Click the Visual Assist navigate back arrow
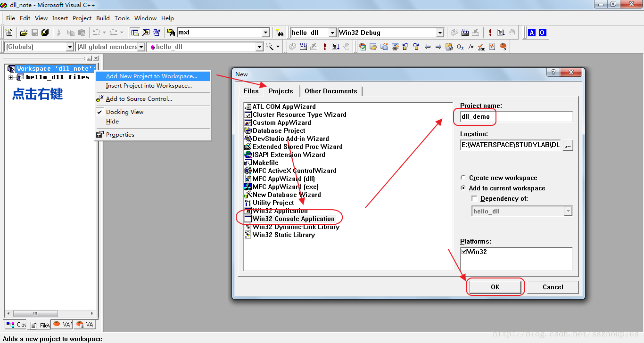 click(428, 47)
